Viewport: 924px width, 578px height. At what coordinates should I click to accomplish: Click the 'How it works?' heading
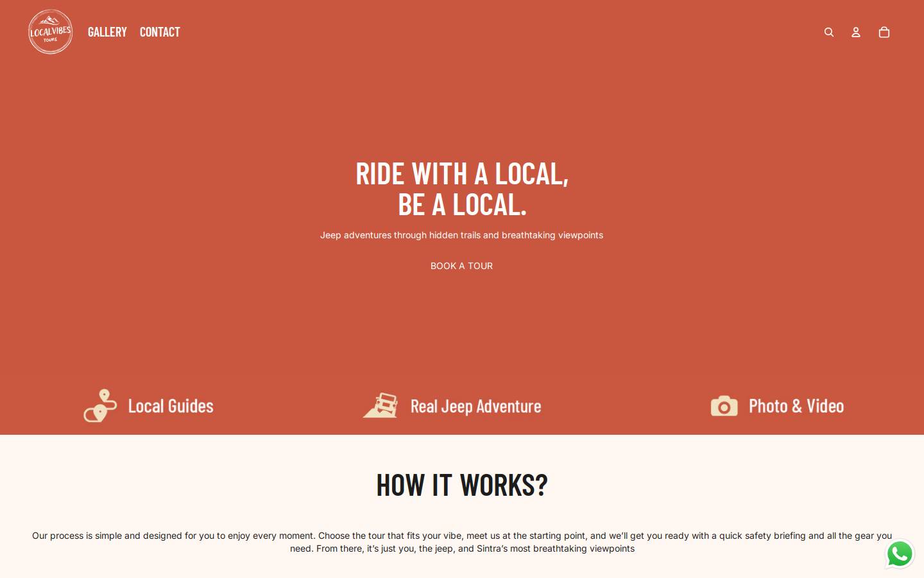[x=462, y=485]
